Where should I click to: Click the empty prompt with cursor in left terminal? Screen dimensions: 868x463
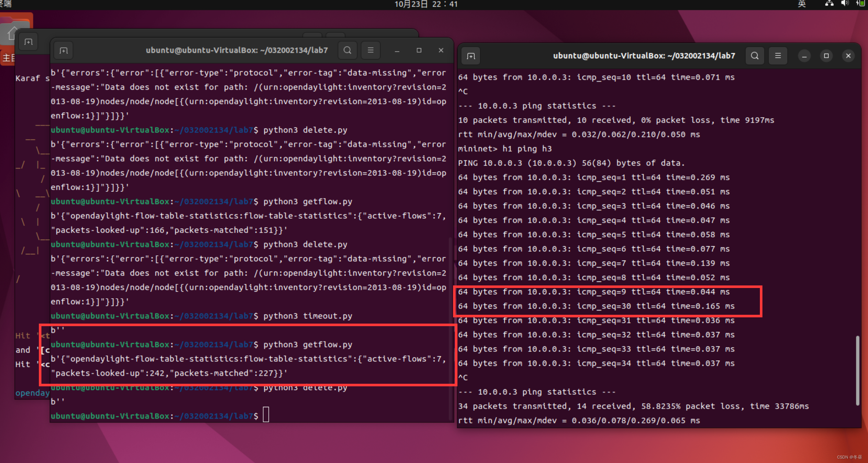(x=160, y=415)
